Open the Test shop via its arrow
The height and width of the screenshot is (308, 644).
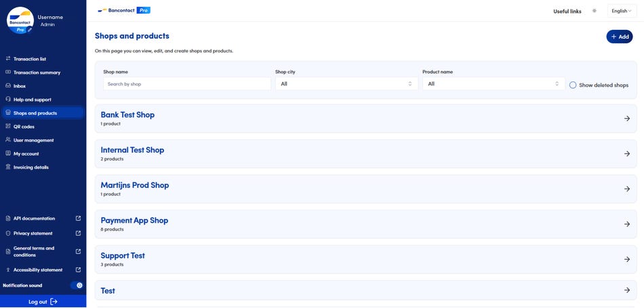(627, 290)
